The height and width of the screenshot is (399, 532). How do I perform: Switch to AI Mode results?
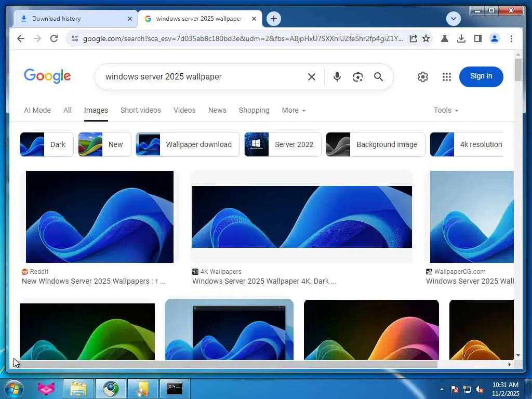tap(37, 110)
